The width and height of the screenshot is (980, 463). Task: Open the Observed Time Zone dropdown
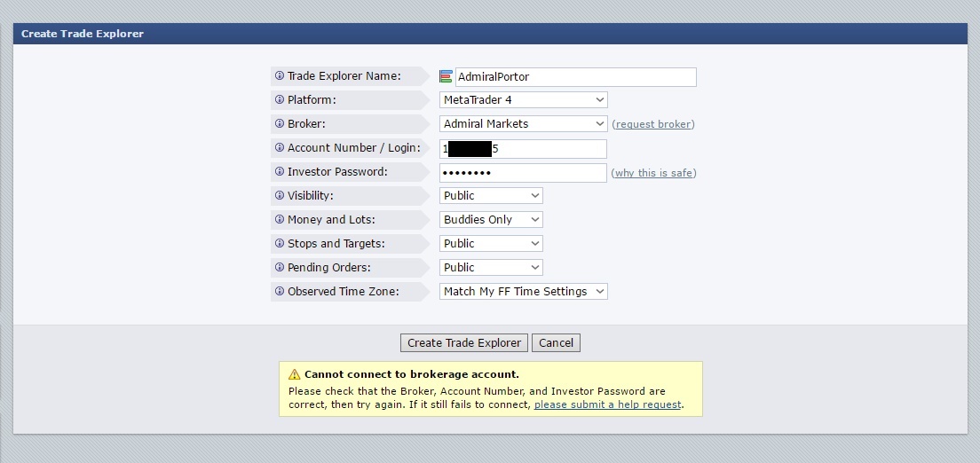[523, 291]
